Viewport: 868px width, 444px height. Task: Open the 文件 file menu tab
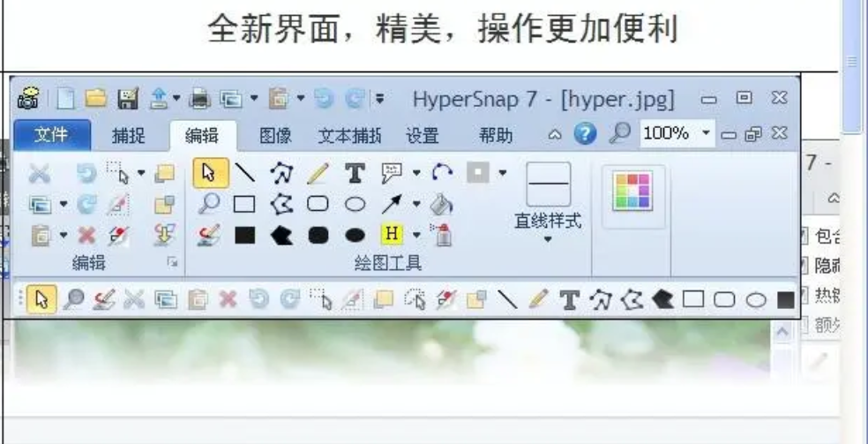[52, 134]
